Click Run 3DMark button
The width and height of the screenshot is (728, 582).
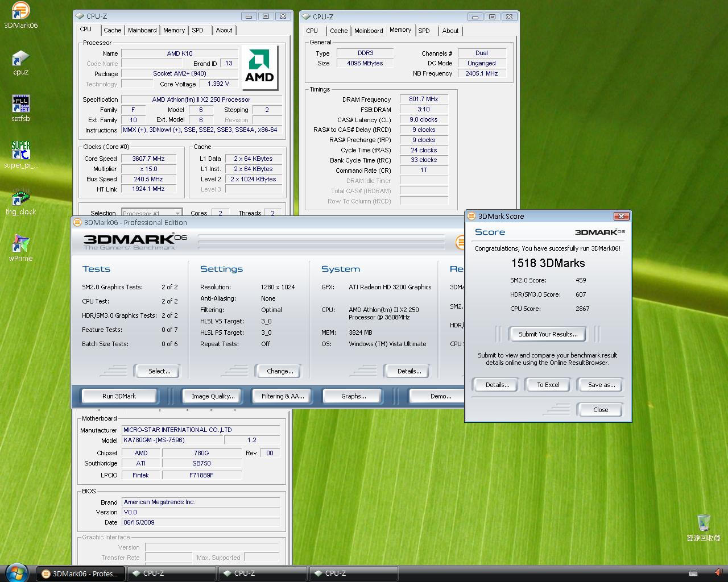point(119,396)
